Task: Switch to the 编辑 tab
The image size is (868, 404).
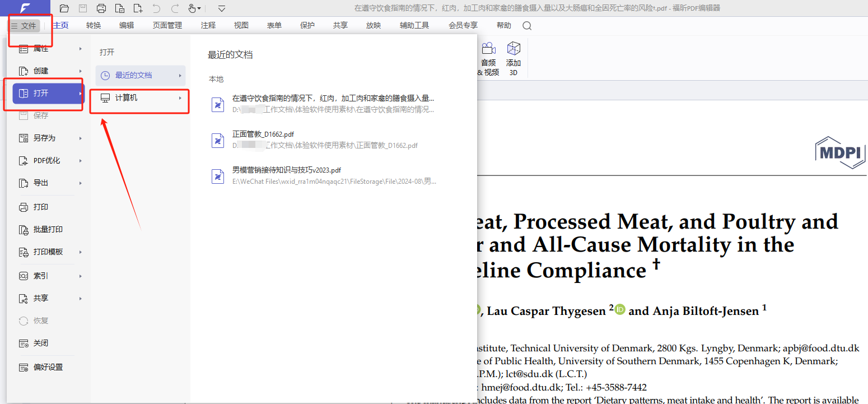Action: click(127, 25)
